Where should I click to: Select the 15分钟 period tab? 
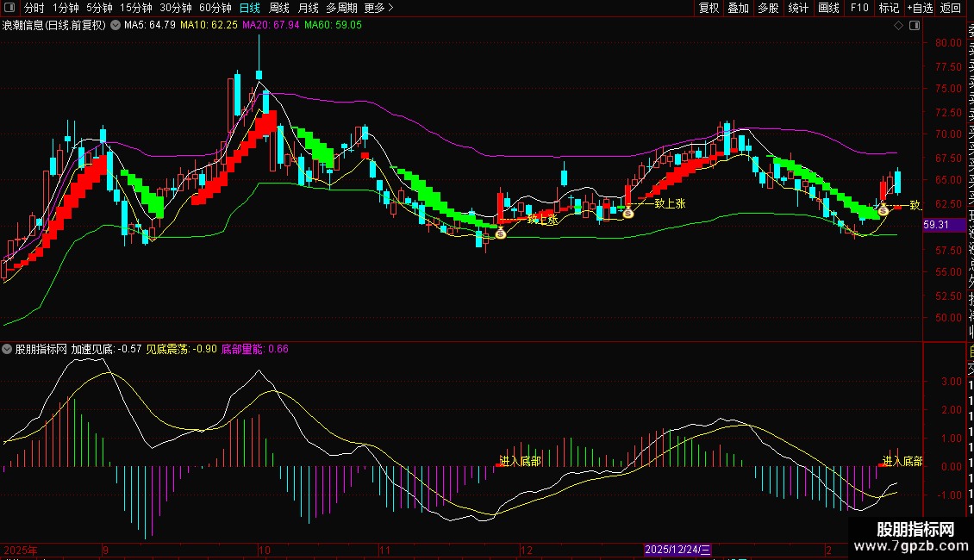click(136, 8)
